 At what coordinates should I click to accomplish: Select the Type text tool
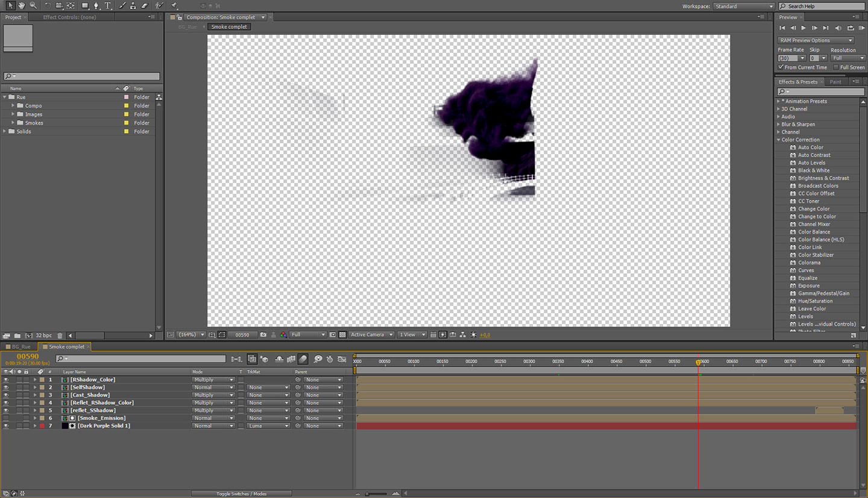coord(108,5)
